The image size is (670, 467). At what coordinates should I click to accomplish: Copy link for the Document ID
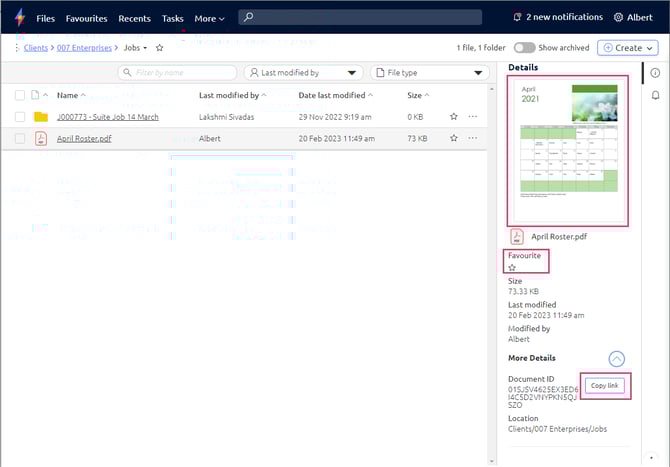click(604, 385)
